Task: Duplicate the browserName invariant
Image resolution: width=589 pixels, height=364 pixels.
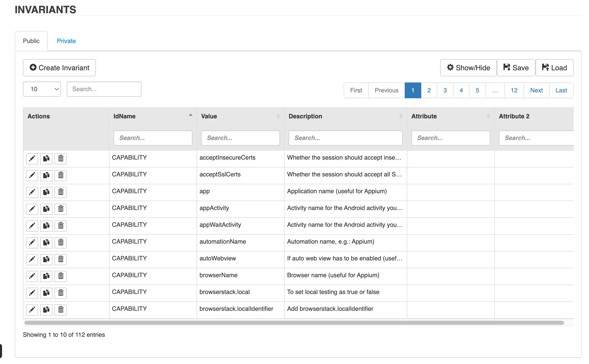Action: pyautogui.click(x=46, y=276)
